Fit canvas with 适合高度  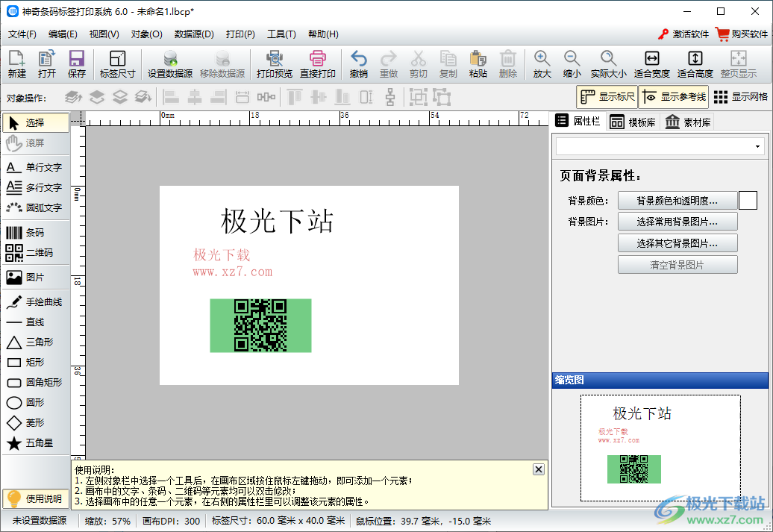[x=695, y=64]
